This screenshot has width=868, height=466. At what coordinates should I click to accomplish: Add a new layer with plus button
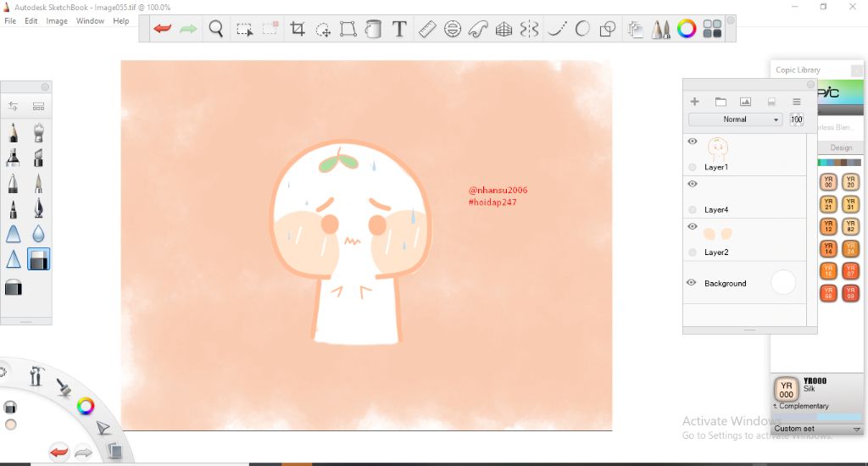pyautogui.click(x=695, y=102)
